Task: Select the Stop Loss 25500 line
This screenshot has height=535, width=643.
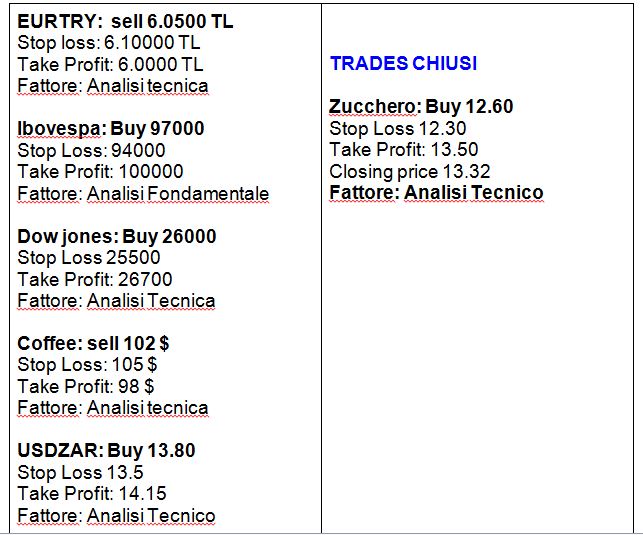Action: point(89,258)
